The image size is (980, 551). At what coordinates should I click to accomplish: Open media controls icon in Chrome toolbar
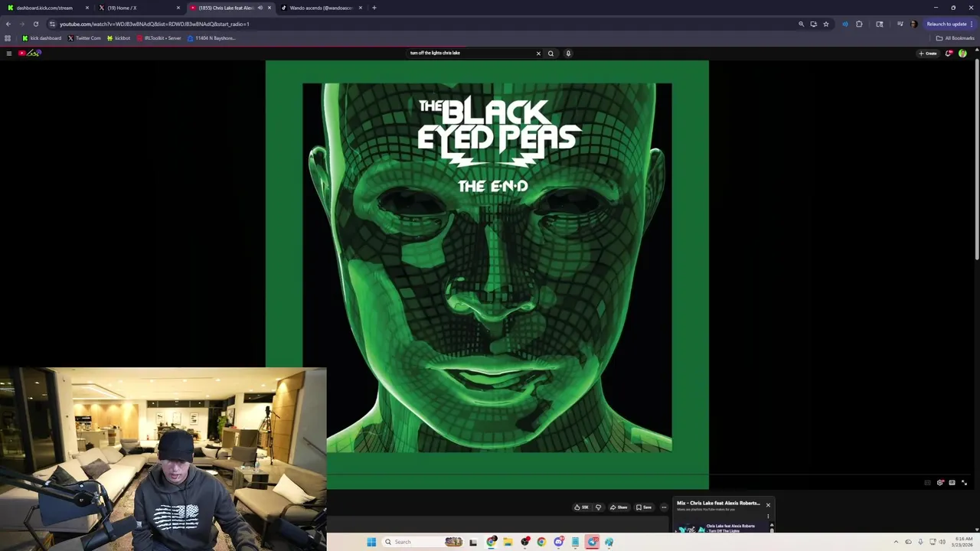[900, 24]
